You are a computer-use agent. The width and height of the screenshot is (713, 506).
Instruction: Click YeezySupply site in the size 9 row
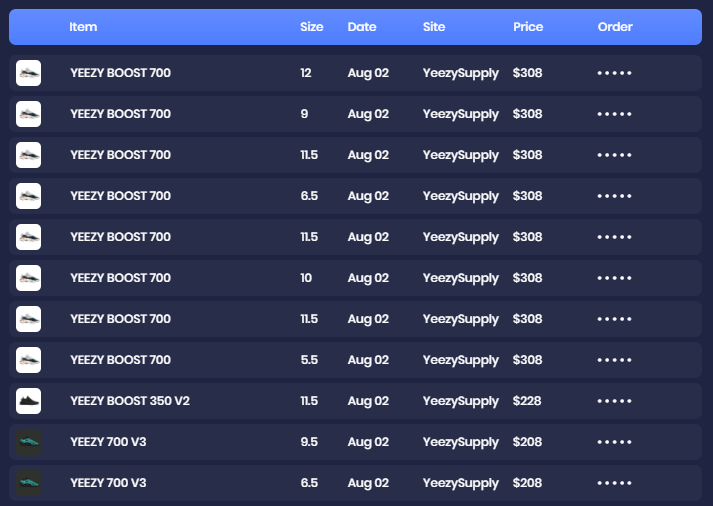[461, 114]
